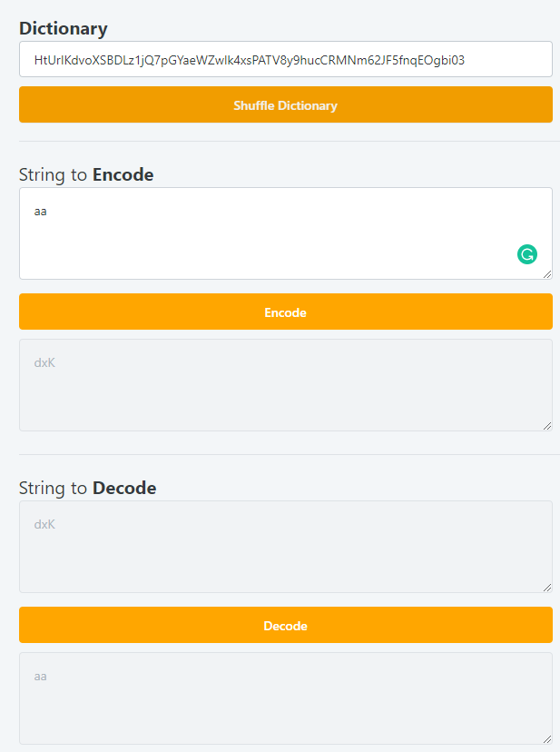
Task: Click the 'String to Encode' heading
Action: [x=86, y=175]
